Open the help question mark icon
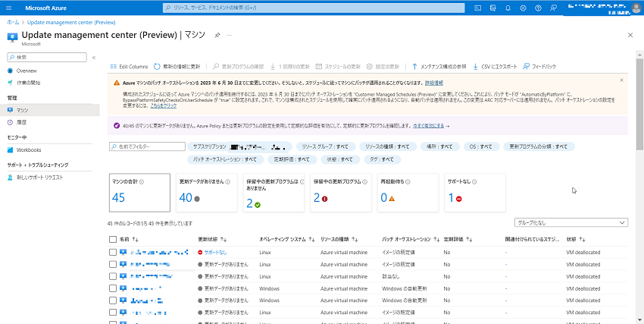The image size is (644, 324). [538, 8]
